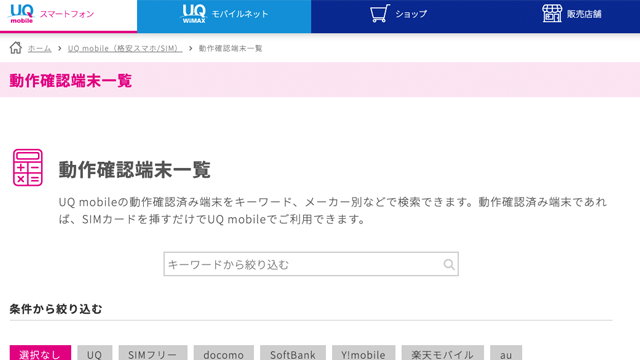Click the store building icon
Screen dimensions: 640x360
pos(552,13)
